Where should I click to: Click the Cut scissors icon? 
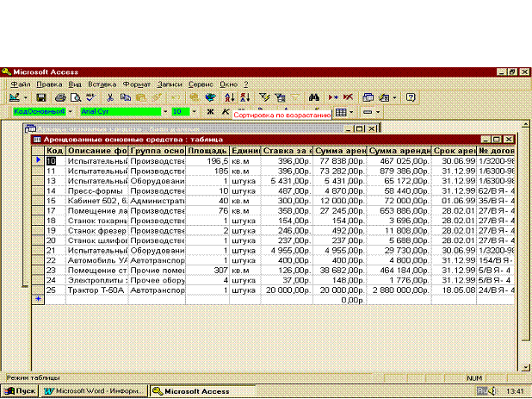click(114, 98)
